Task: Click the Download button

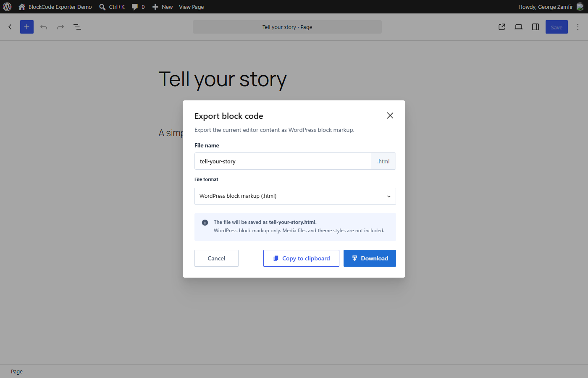Action: (370, 258)
